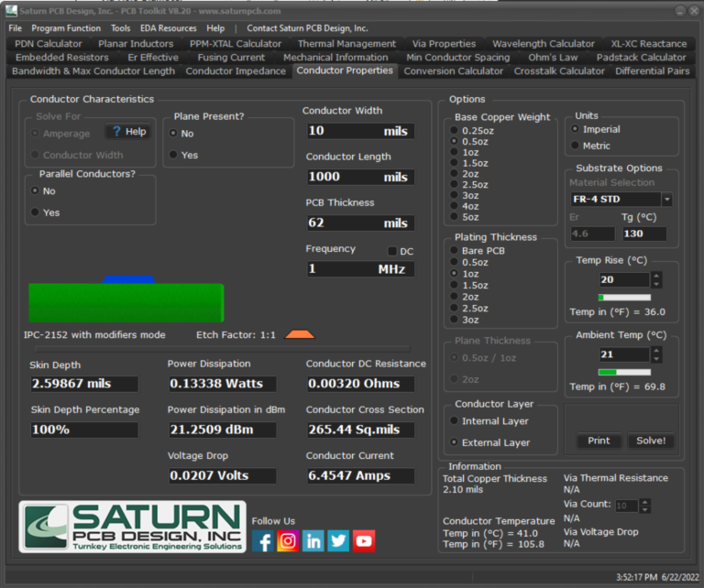Increase Temp Rise value with up arrow
Viewport: 704px width, 588px height.
click(656, 276)
